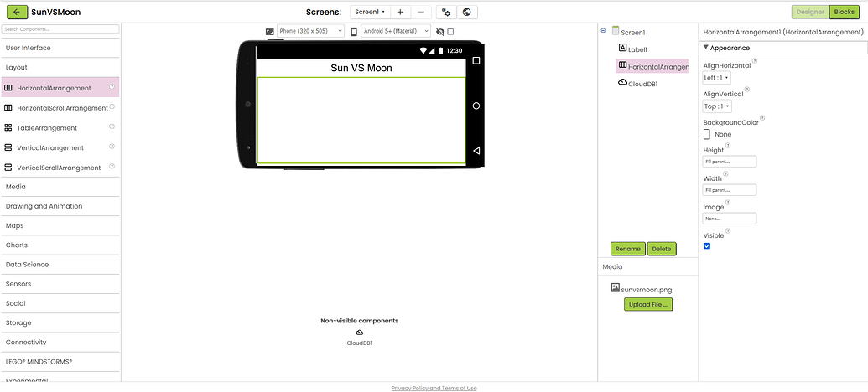Add a new screen with plus button

(x=400, y=13)
